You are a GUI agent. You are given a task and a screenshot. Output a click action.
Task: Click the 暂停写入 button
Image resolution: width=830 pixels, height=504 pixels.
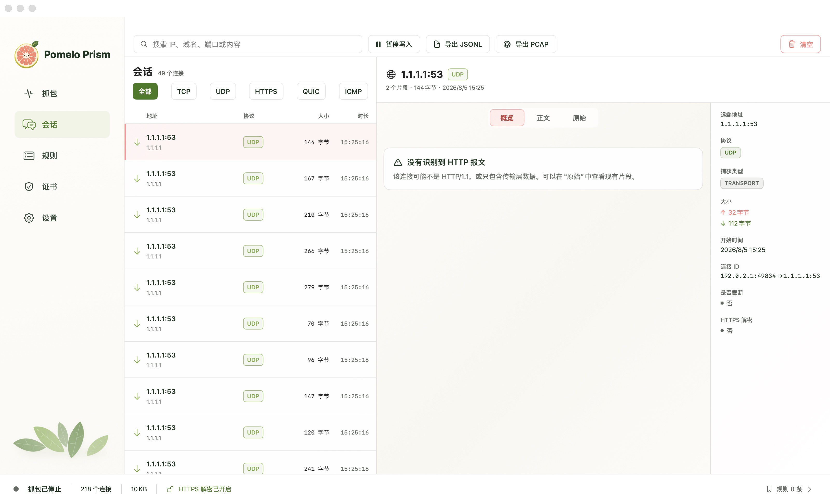point(394,44)
